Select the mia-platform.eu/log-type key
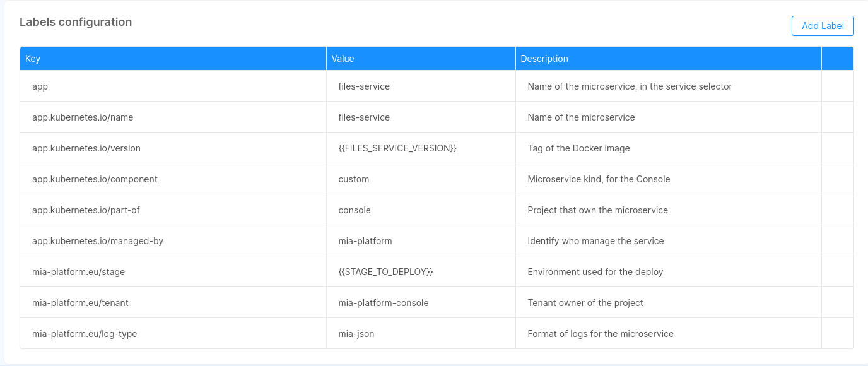Viewport: 868px width, 366px height. [85, 334]
